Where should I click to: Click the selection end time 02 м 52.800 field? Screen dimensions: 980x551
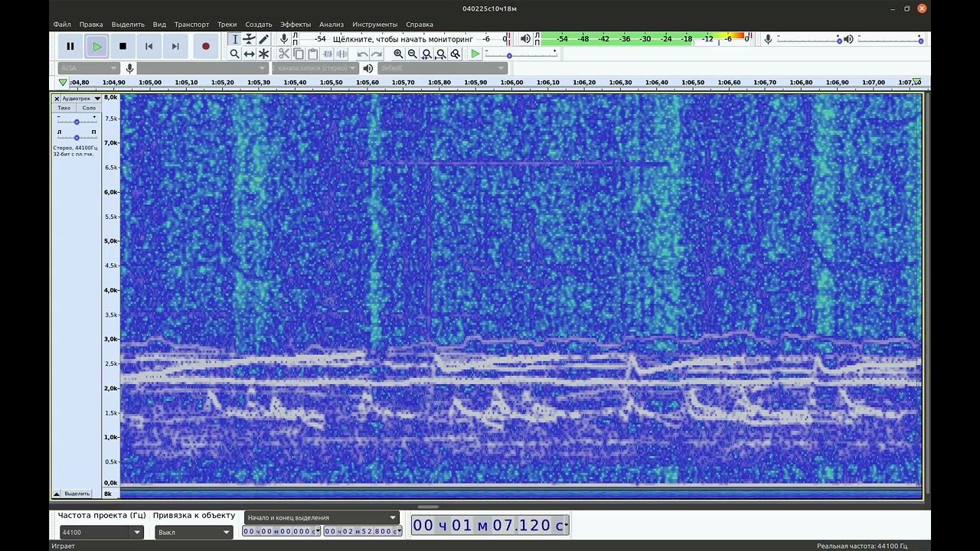[x=362, y=531]
